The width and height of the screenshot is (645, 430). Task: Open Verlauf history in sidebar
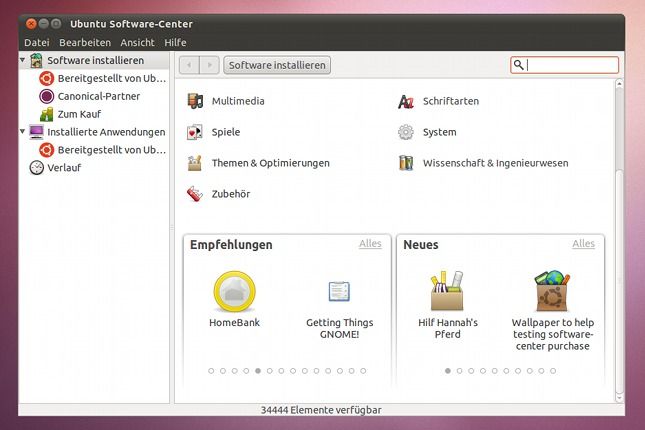(64, 167)
